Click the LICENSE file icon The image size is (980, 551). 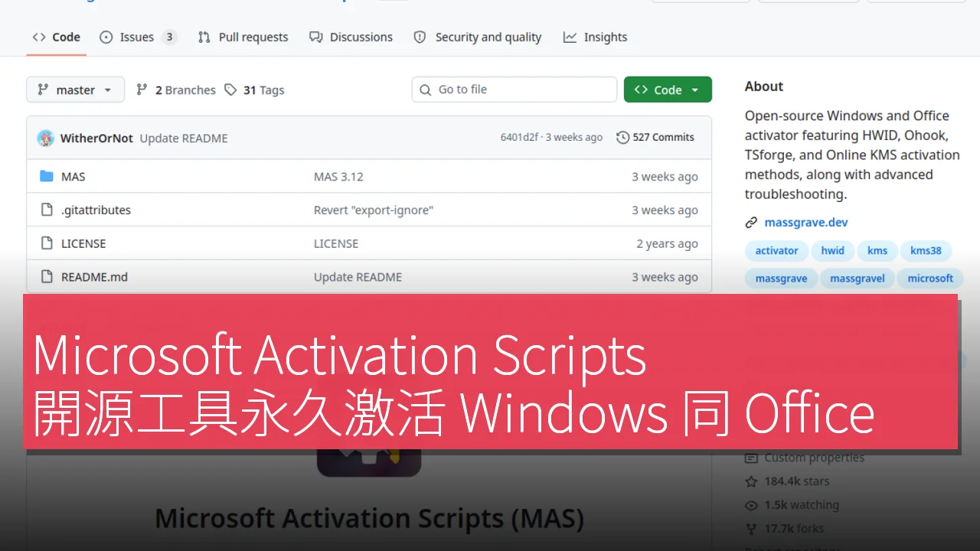coord(46,243)
